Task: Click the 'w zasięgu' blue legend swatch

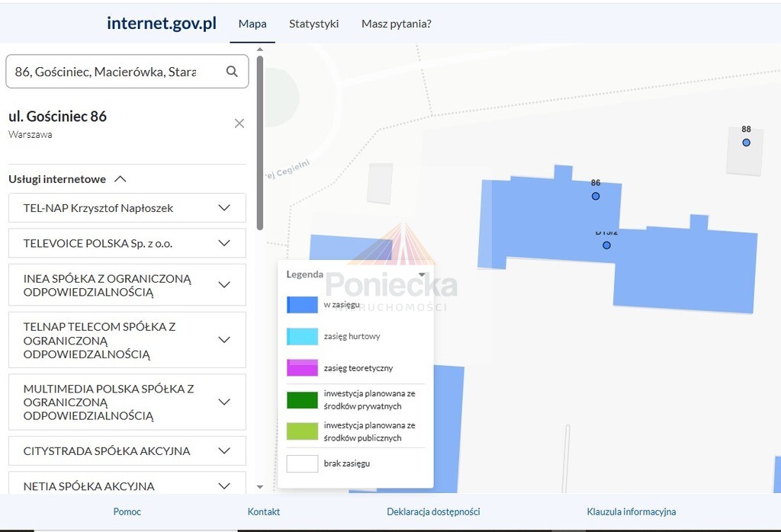Action: (x=302, y=305)
